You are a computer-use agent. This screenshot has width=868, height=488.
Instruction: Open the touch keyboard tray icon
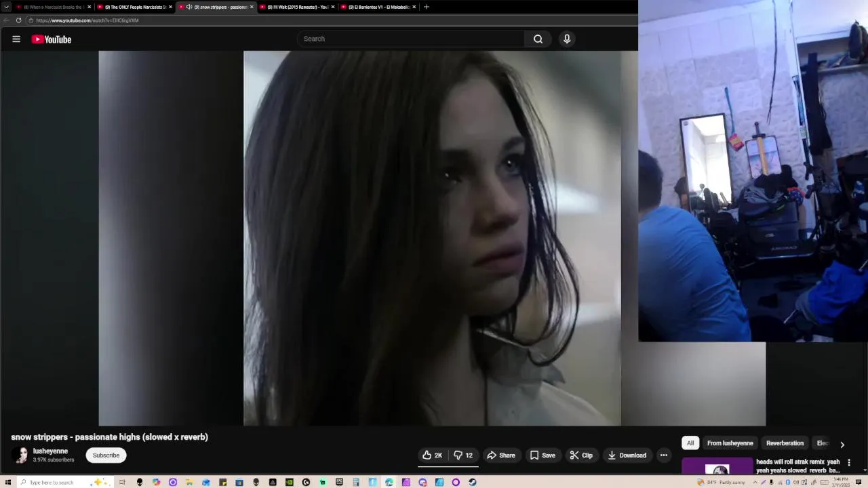coord(825,483)
